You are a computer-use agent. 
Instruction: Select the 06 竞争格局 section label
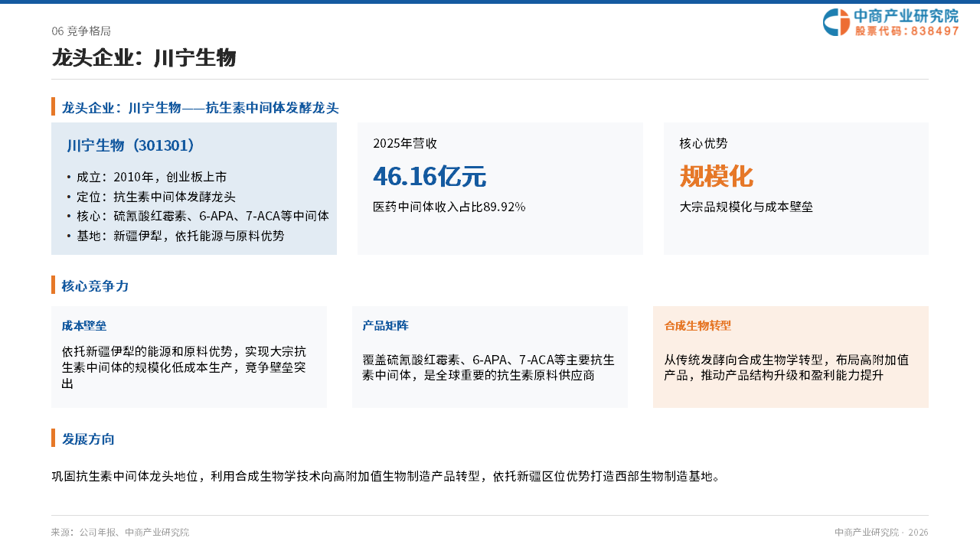pos(81,31)
